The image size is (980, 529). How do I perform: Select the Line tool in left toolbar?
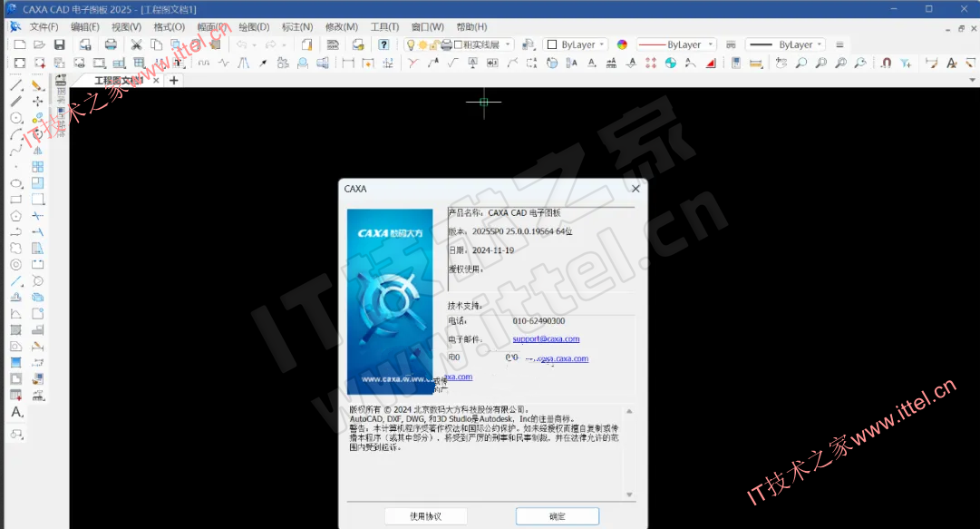[16, 85]
